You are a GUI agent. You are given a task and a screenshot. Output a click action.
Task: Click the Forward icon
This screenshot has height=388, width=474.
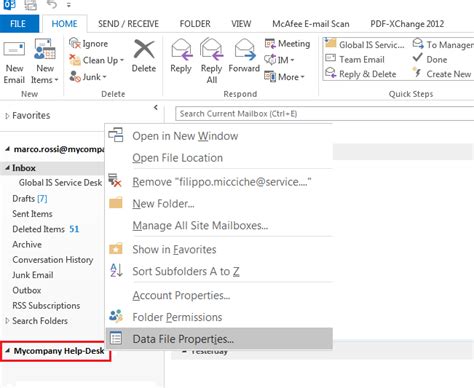point(244,49)
